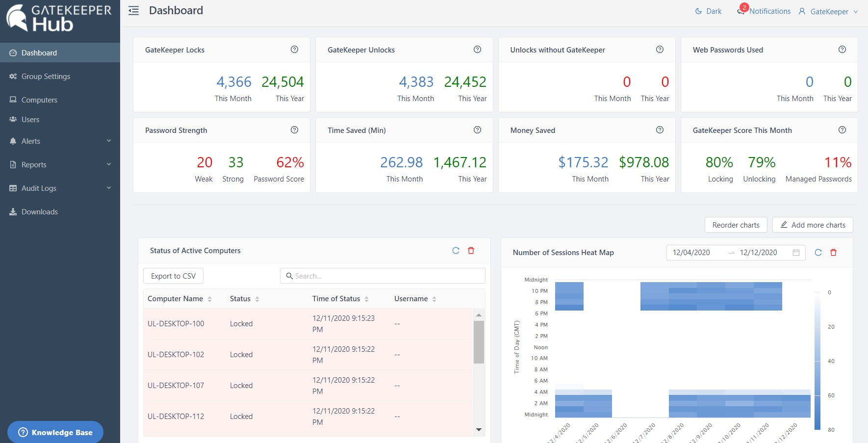Screen dimensions: 868x443
Task: Focus the computers Search field
Action: tap(383, 276)
